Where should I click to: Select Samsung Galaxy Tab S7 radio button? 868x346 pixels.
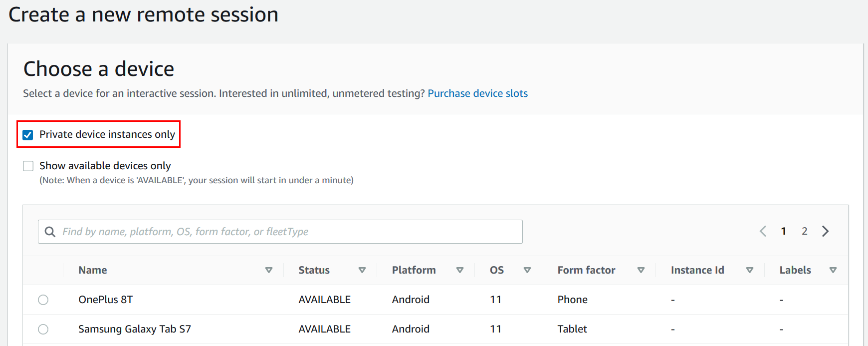tap(43, 329)
